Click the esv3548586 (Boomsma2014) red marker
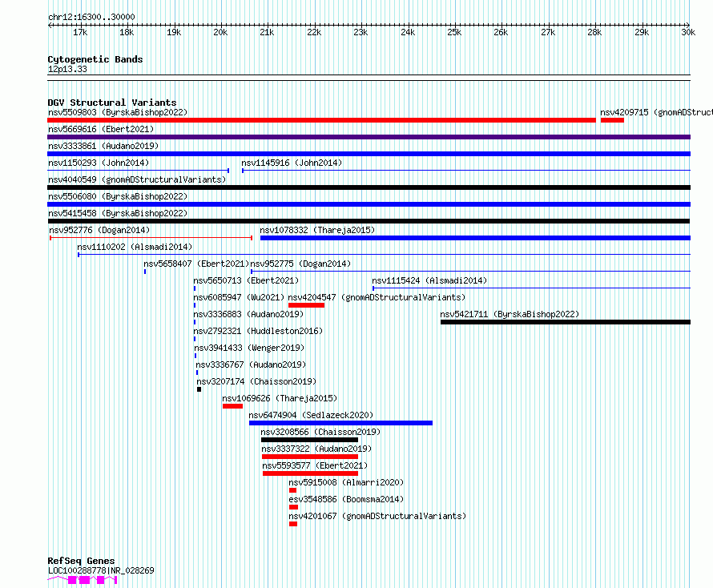713x588 pixels. 294,507
